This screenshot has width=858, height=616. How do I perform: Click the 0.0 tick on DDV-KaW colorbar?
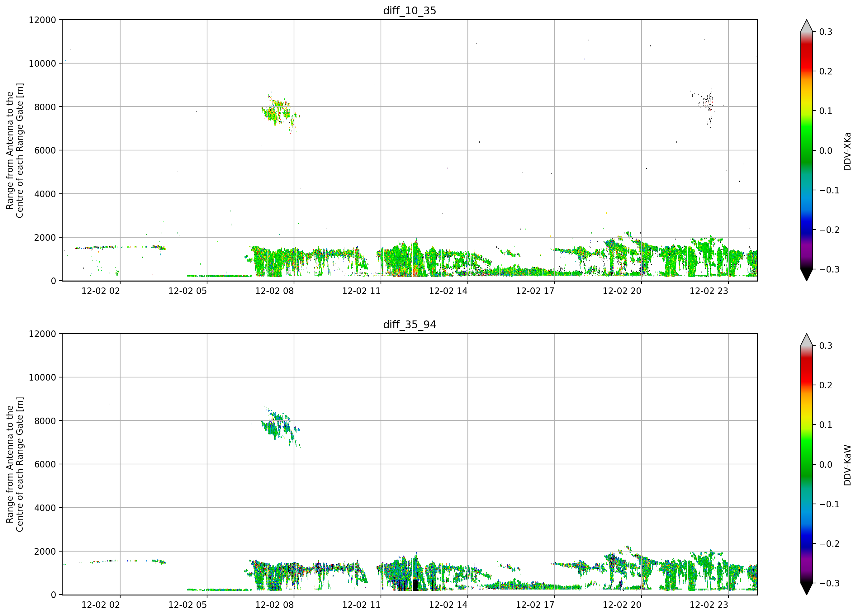(x=826, y=465)
